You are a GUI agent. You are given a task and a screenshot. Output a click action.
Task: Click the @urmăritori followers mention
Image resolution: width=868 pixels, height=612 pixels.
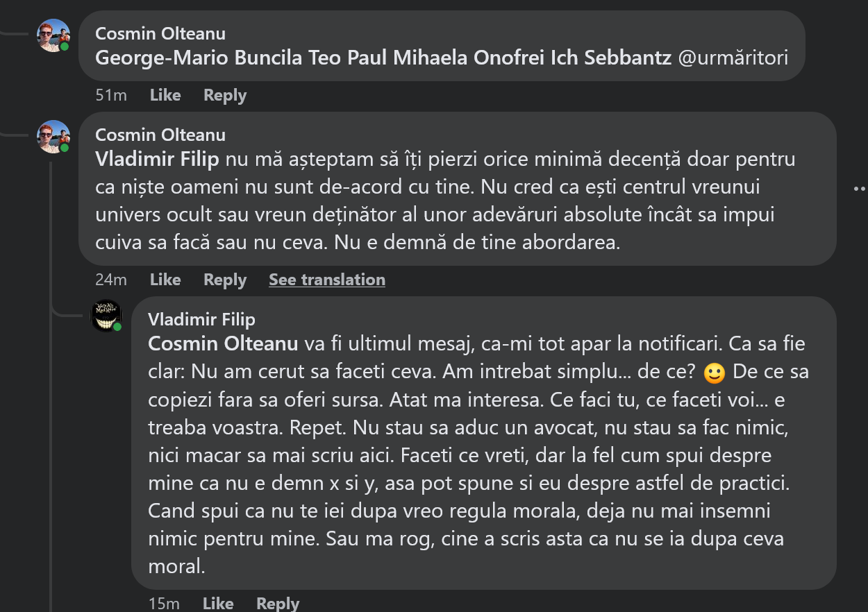(x=733, y=58)
